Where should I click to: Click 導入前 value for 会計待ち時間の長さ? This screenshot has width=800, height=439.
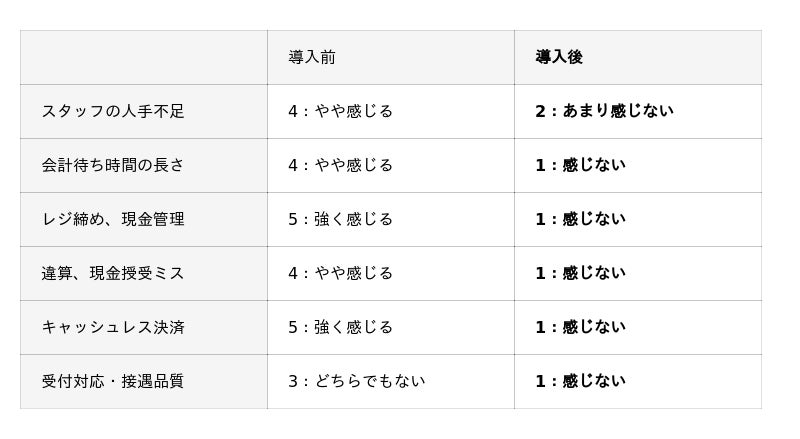[x=340, y=165]
